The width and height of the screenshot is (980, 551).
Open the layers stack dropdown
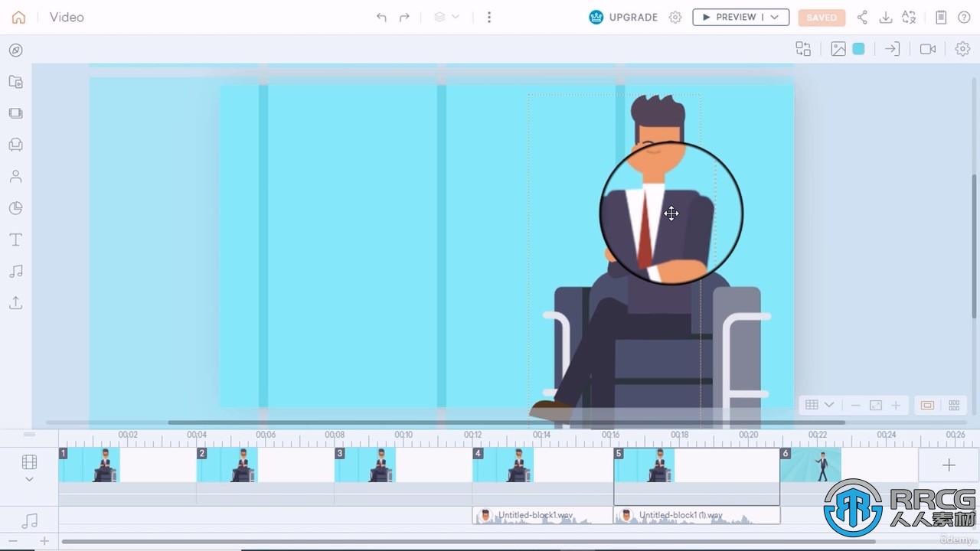tap(447, 17)
